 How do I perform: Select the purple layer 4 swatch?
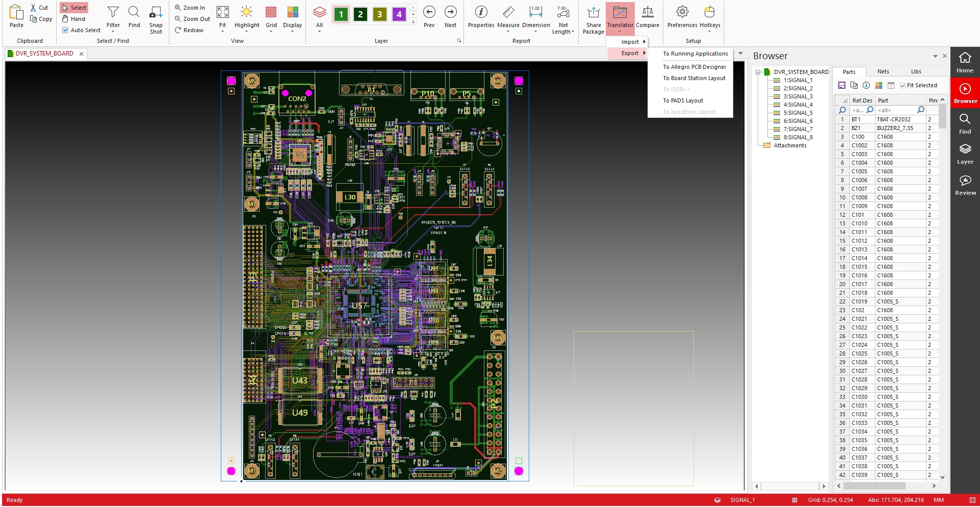[399, 14]
